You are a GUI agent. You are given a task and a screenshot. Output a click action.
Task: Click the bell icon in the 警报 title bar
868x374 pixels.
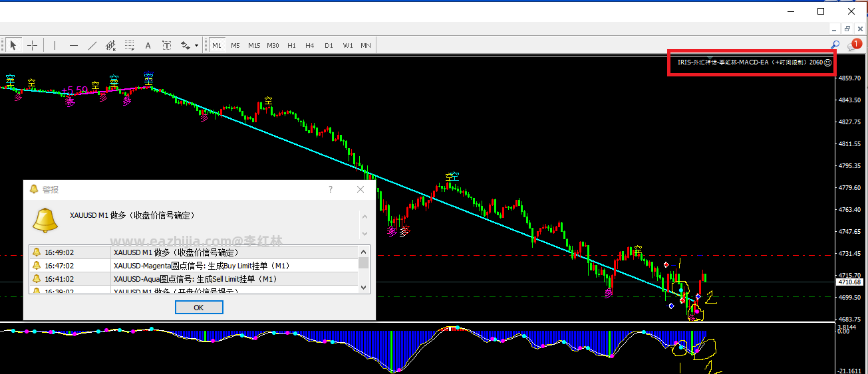pyautogui.click(x=34, y=189)
